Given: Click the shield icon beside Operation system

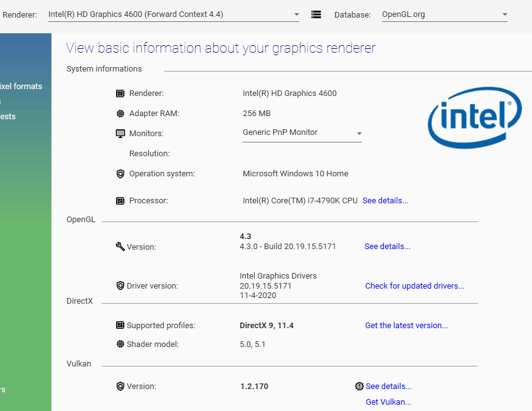Looking at the screenshot, I should (x=120, y=174).
